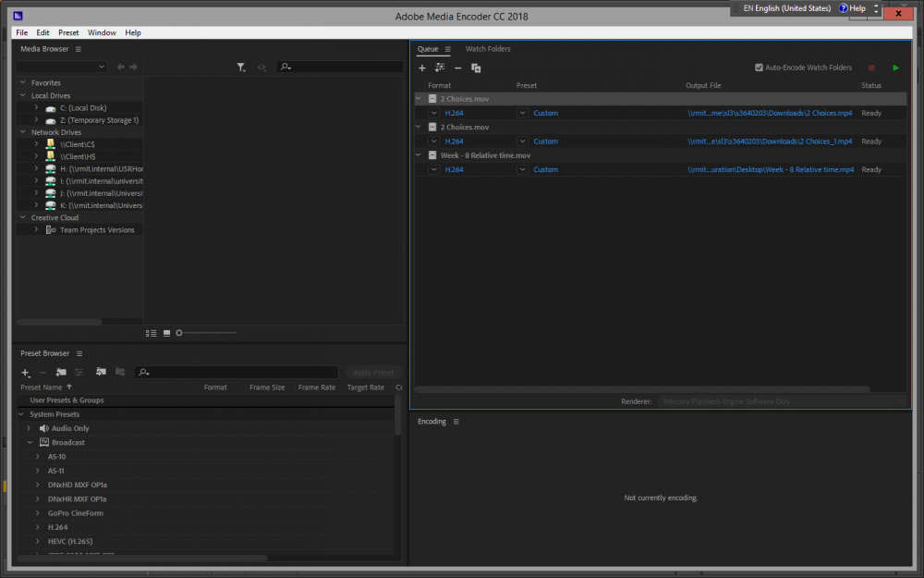Click the Media Browser search field
The width and height of the screenshot is (924, 578).
[x=341, y=68]
